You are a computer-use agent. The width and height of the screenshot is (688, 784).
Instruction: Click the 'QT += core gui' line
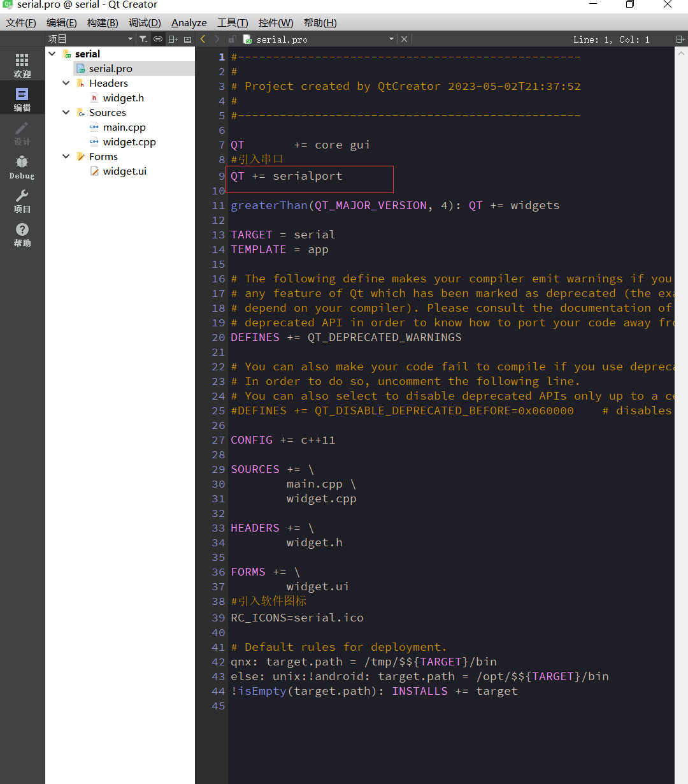(x=300, y=145)
